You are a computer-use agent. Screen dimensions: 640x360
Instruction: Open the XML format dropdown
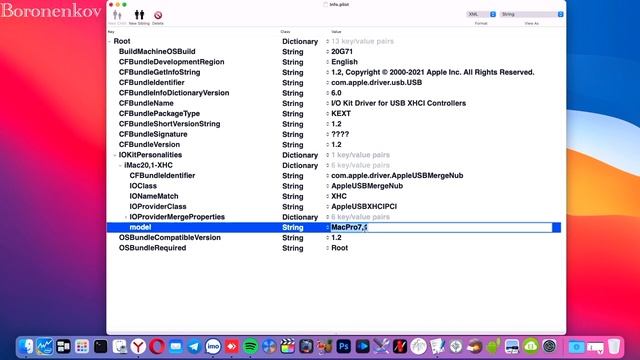click(x=481, y=14)
